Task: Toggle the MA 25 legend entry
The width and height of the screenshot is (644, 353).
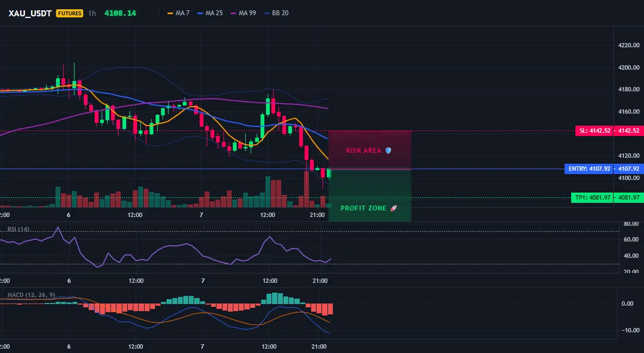Action: [210, 13]
